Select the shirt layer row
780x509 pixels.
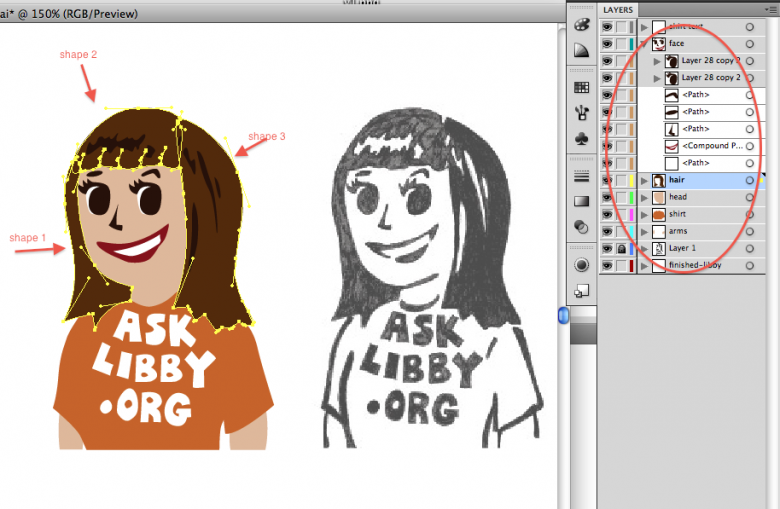682,214
